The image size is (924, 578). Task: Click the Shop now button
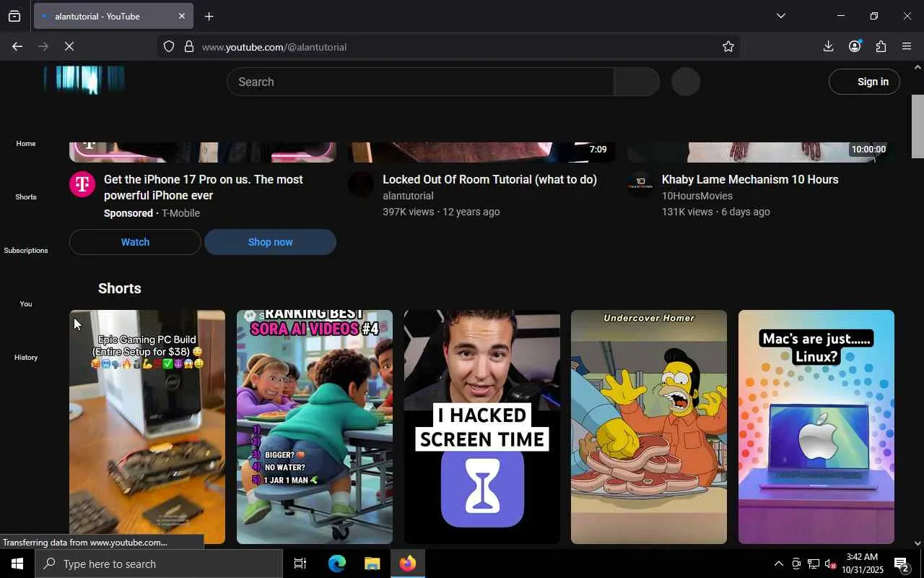point(270,242)
